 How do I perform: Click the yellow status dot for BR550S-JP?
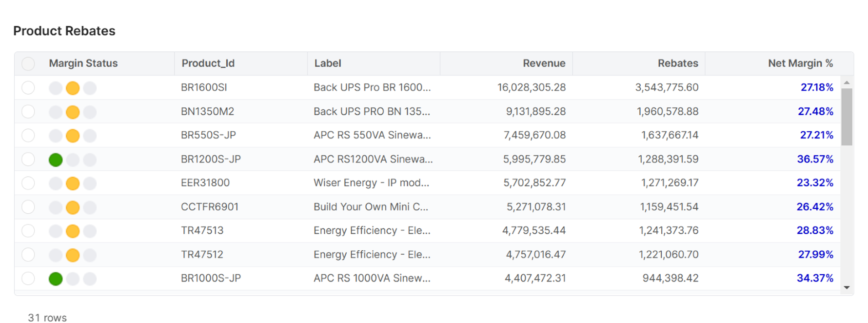73,136
